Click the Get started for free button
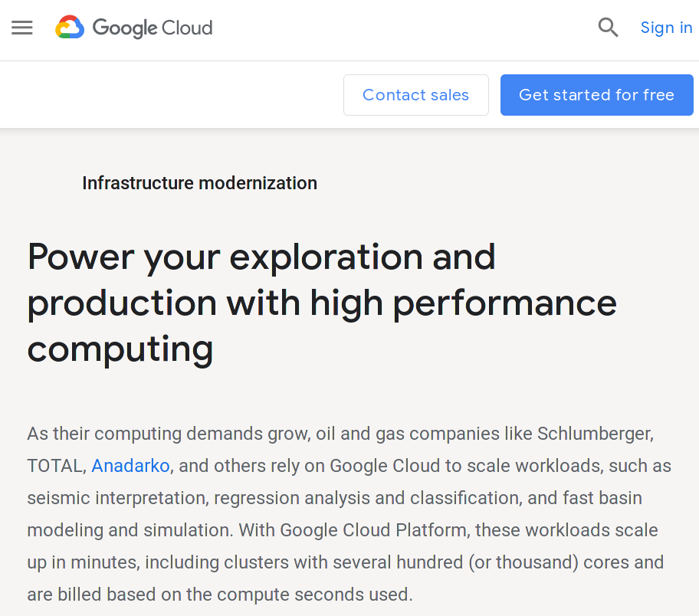The width and height of the screenshot is (699, 616). click(596, 95)
